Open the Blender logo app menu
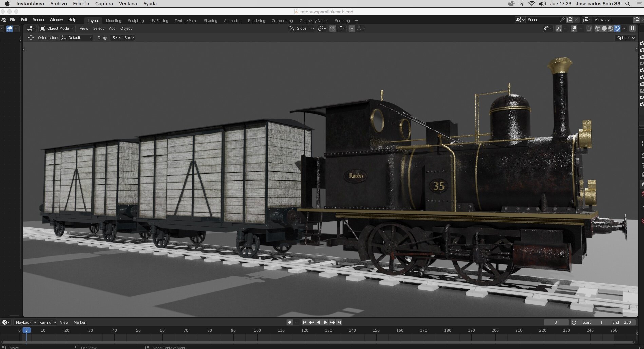The image size is (644, 349). pyautogui.click(x=4, y=20)
